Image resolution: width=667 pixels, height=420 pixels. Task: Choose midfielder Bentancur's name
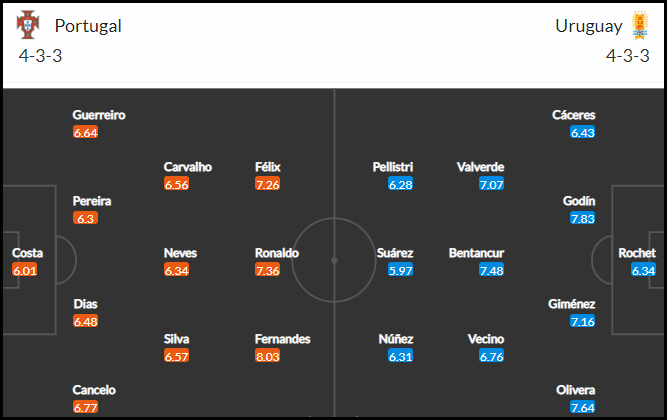point(476,253)
